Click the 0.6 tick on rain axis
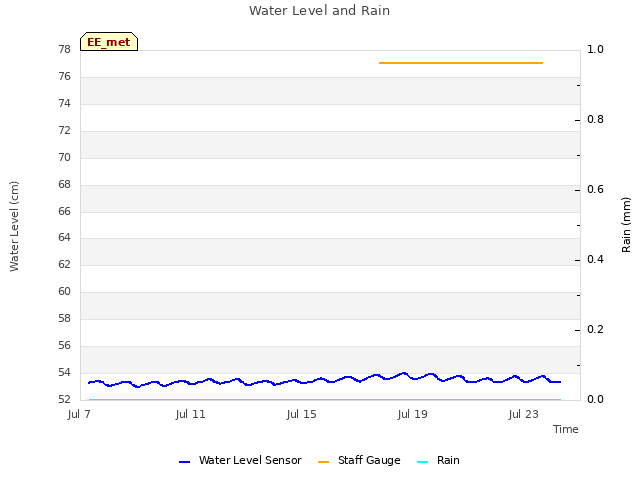 595,189
